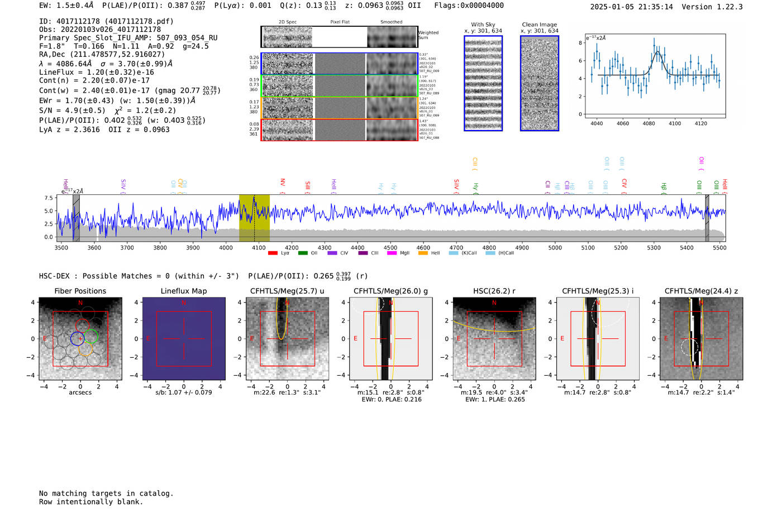
Task: Click "Row intentionally blank." text
Action: [91, 502]
